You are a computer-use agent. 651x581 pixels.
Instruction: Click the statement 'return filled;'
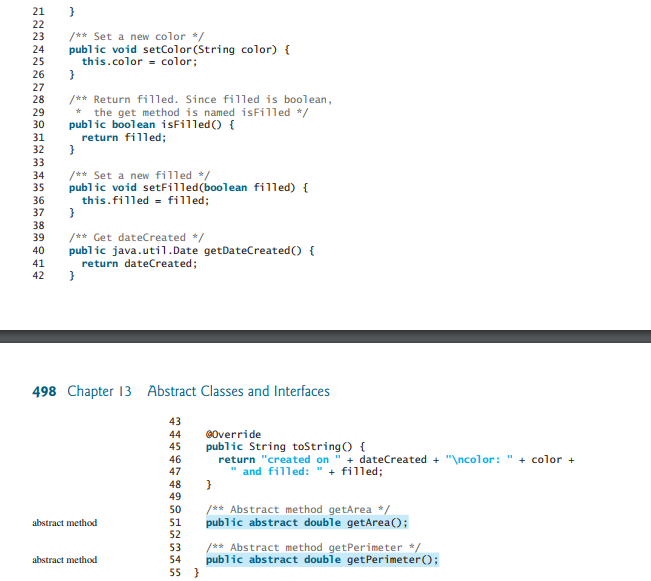(124, 137)
